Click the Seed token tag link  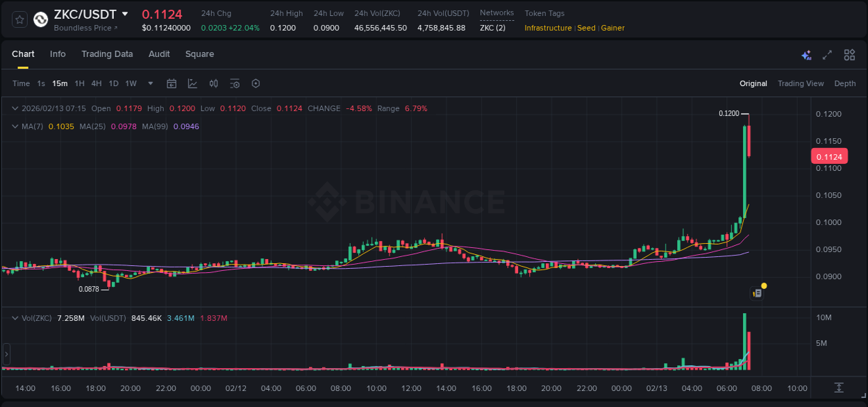point(586,28)
